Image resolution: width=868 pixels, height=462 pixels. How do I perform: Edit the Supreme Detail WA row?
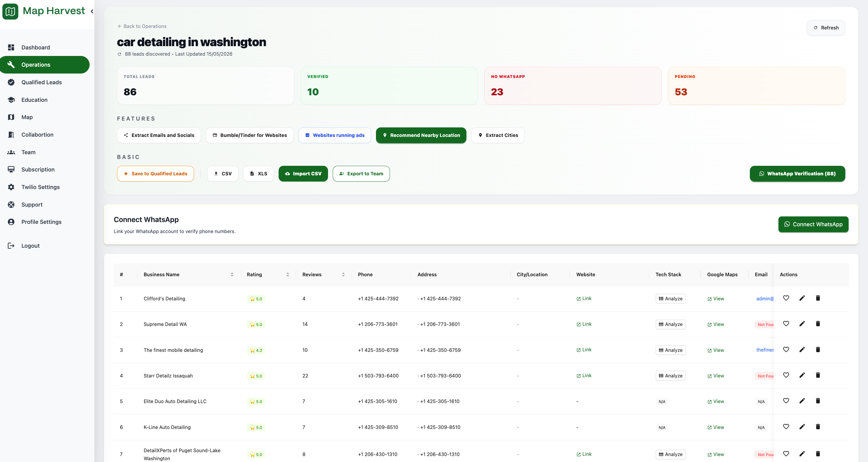tap(802, 324)
